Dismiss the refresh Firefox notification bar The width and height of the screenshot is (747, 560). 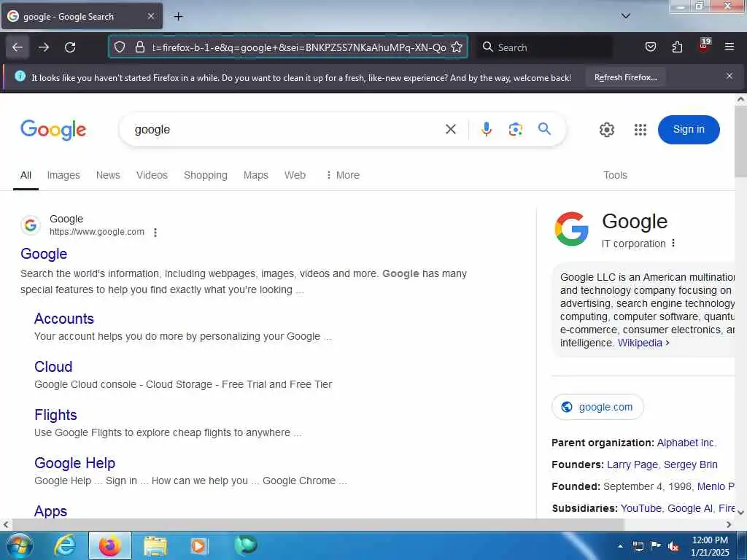729,76
